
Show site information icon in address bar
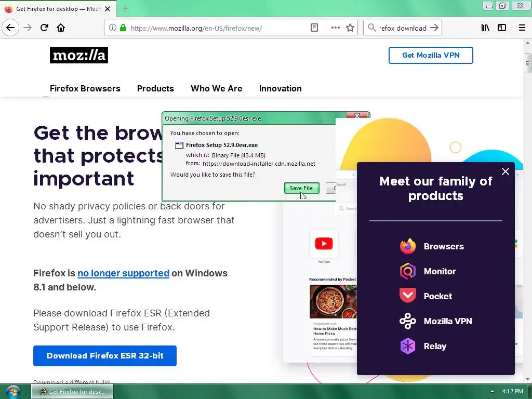point(112,28)
